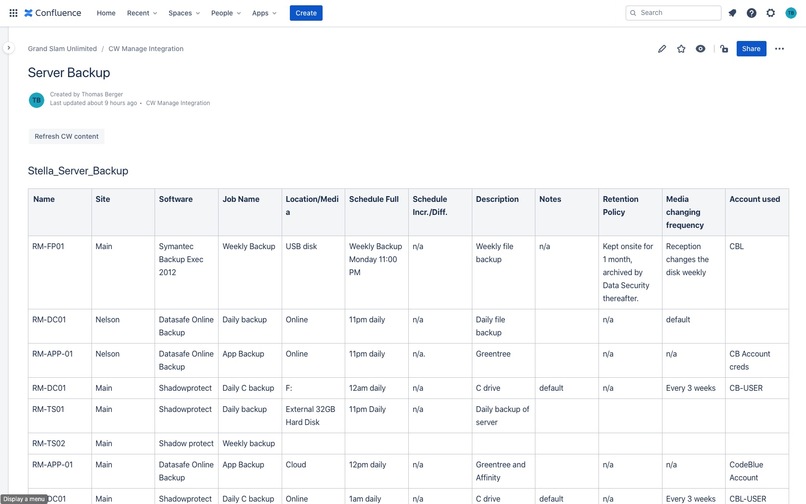Click the RM-TS01 cell
The image size is (806, 504).
tap(60, 416)
